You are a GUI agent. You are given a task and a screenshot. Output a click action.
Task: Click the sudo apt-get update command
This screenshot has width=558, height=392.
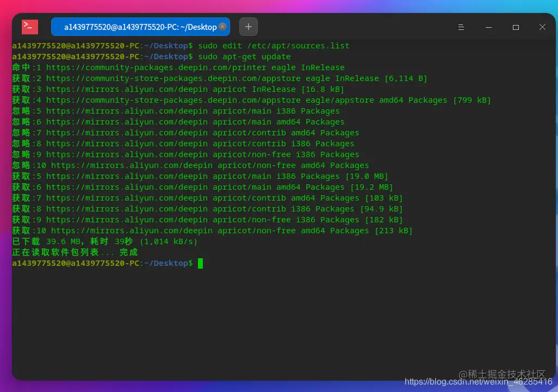(x=245, y=57)
